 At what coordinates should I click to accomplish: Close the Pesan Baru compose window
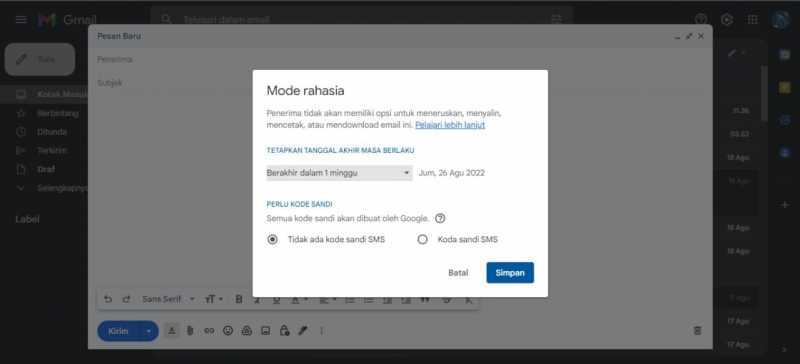point(701,36)
